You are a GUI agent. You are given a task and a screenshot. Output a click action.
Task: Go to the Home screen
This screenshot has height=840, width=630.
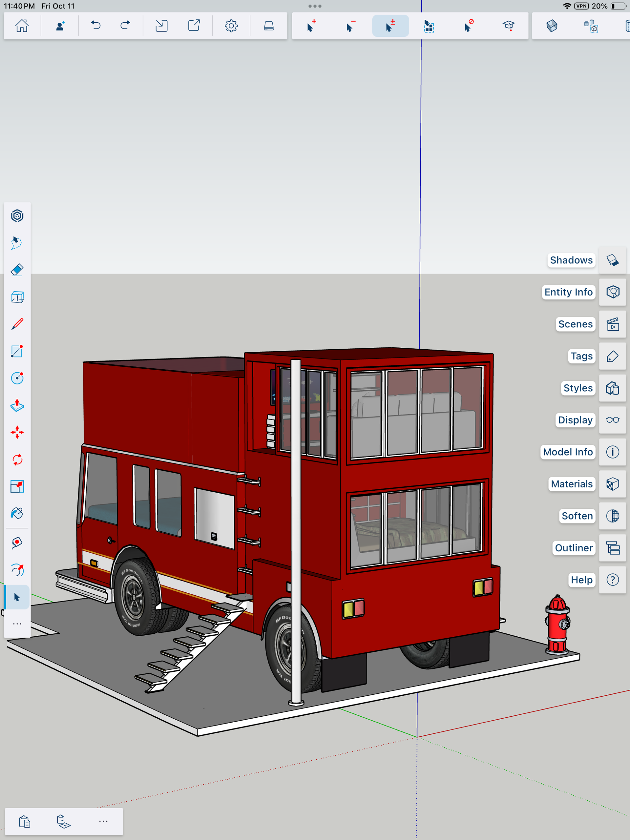[x=22, y=26]
